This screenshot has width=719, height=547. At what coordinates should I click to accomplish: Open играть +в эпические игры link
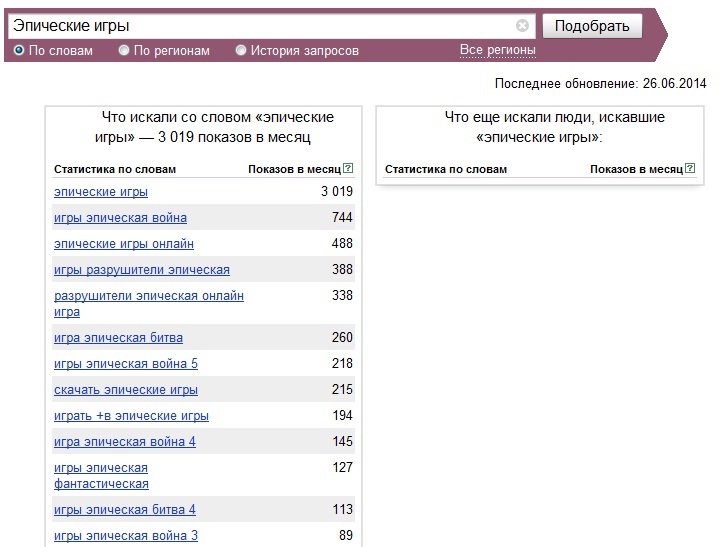point(131,416)
